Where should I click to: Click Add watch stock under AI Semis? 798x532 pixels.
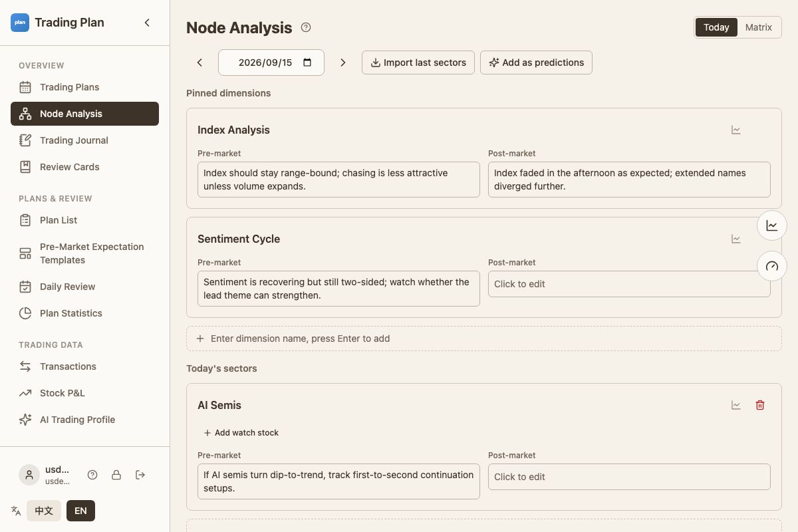(241, 433)
